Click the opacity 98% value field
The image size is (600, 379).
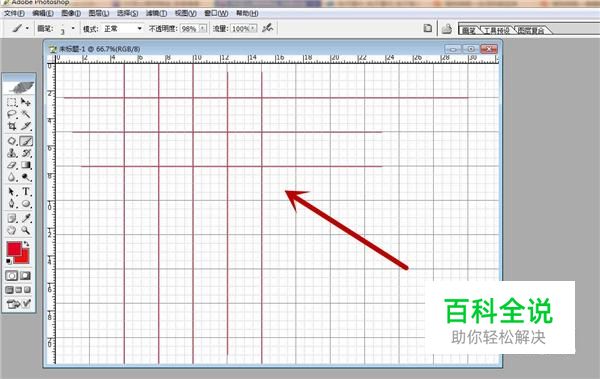click(x=189, y=29)
